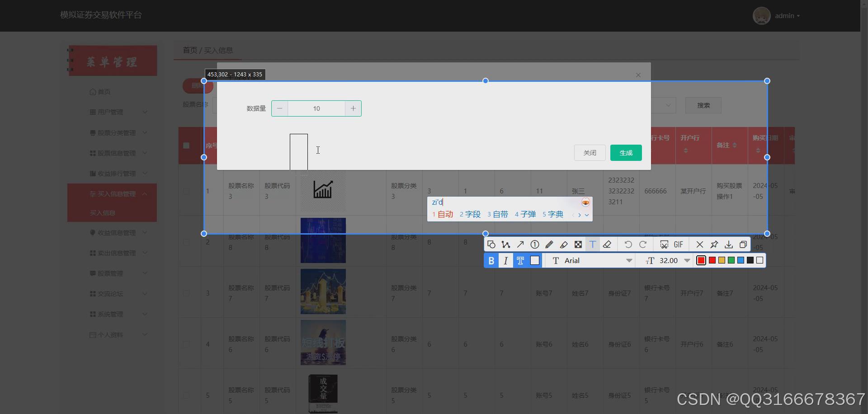Select the shapes tool in screenshot toolbar

491,245
